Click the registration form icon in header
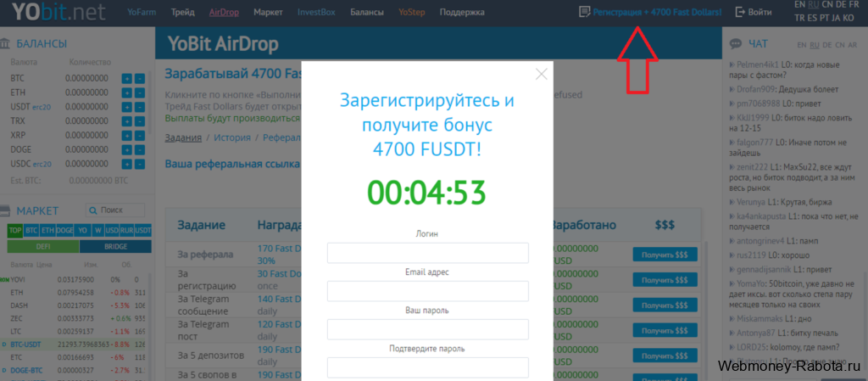868x381 pixels. pos(583,11)
